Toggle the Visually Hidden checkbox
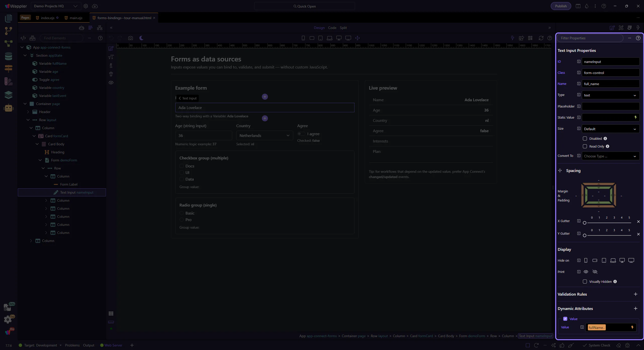The width and height of the screenshot is (644, 350). 585,282
